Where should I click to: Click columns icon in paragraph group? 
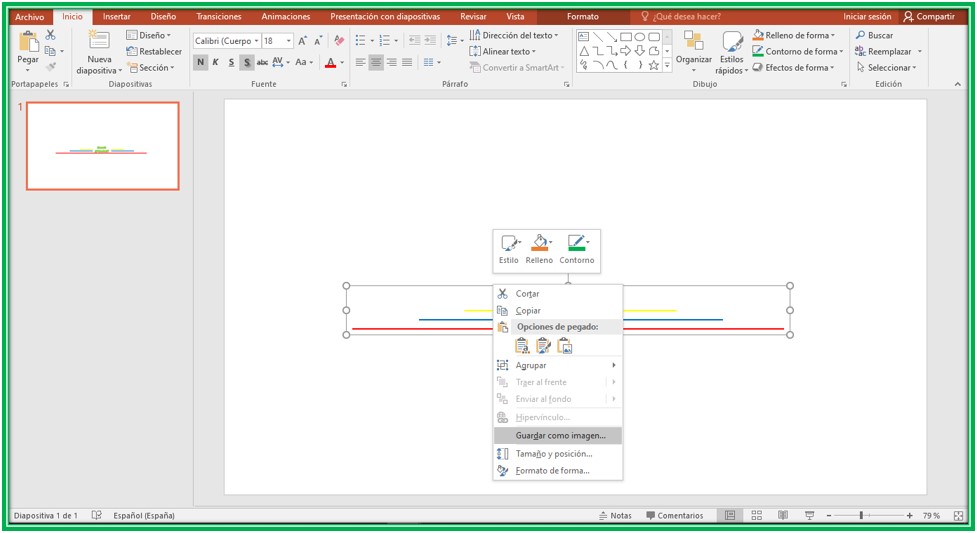[x=429, y=62]
